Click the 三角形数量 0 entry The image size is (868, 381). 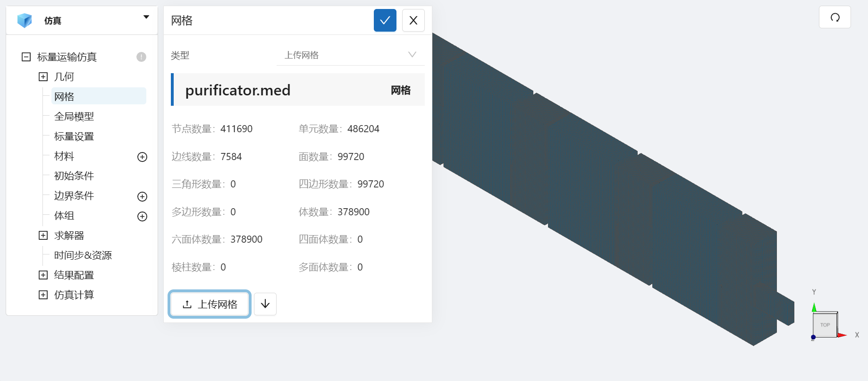[204, 184]
